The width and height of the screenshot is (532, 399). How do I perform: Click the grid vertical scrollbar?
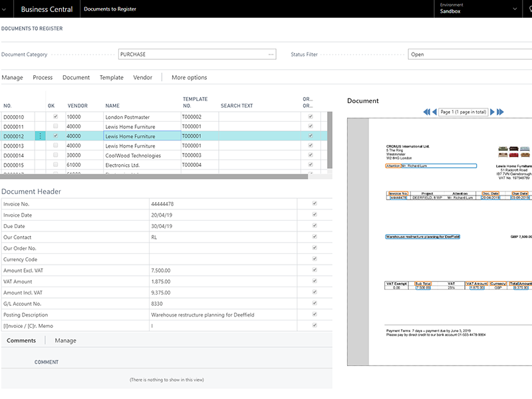coord(329,140)
